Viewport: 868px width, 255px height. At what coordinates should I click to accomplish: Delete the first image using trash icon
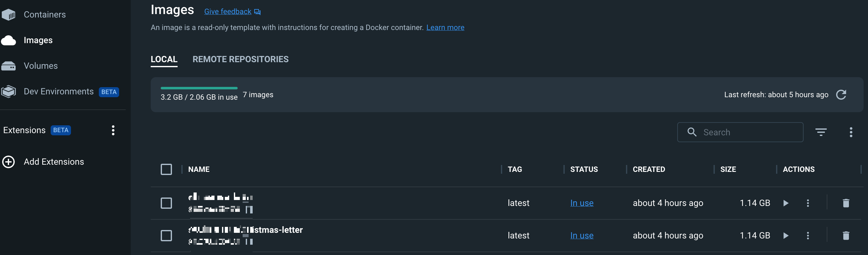tap(845, 203)
